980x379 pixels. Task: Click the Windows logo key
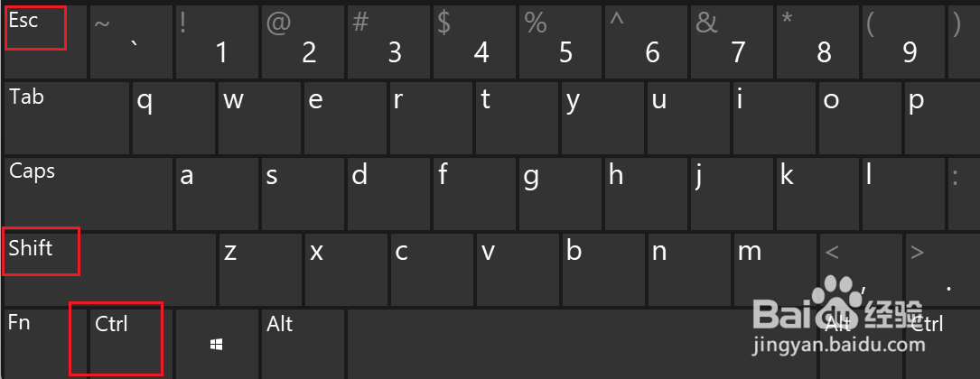tap(217, 344)
